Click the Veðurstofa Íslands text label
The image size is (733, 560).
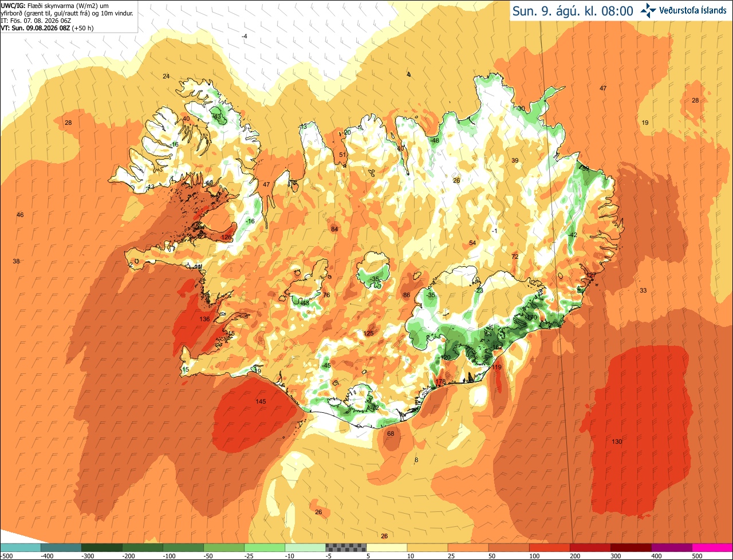(693, 11)
